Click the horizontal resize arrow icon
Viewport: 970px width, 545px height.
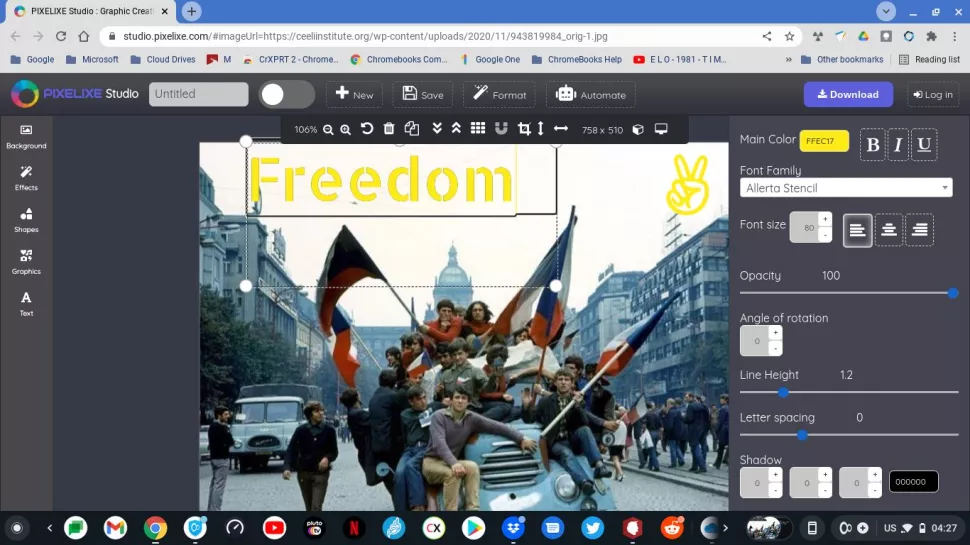point(561,129)
